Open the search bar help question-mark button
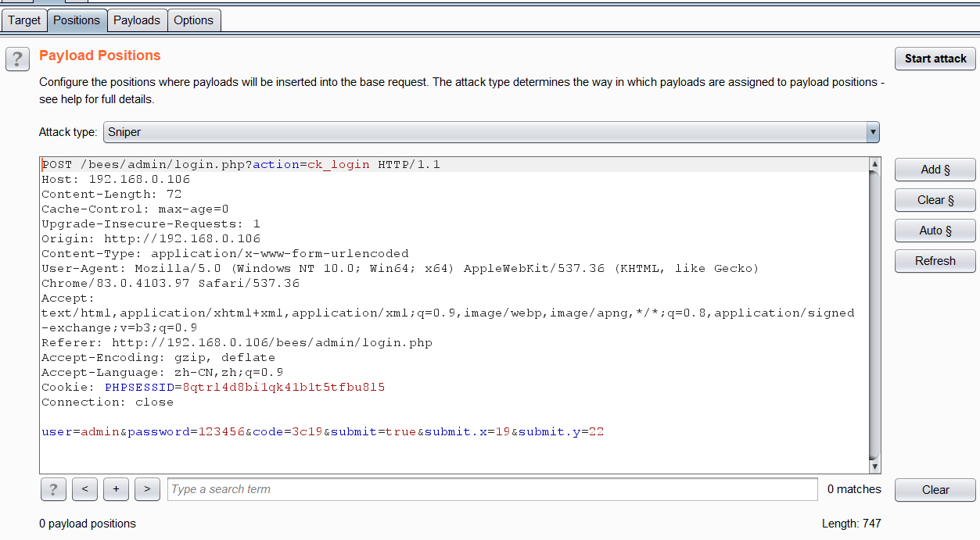 53,489
